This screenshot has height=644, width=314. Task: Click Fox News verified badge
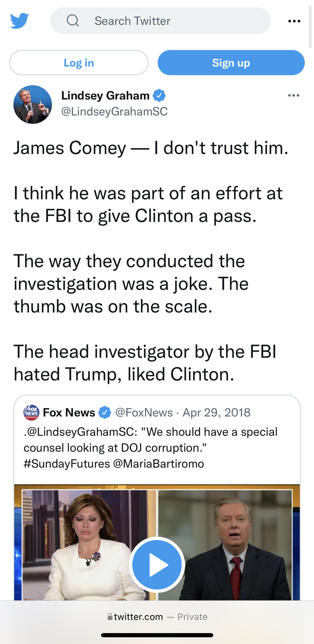105,413
